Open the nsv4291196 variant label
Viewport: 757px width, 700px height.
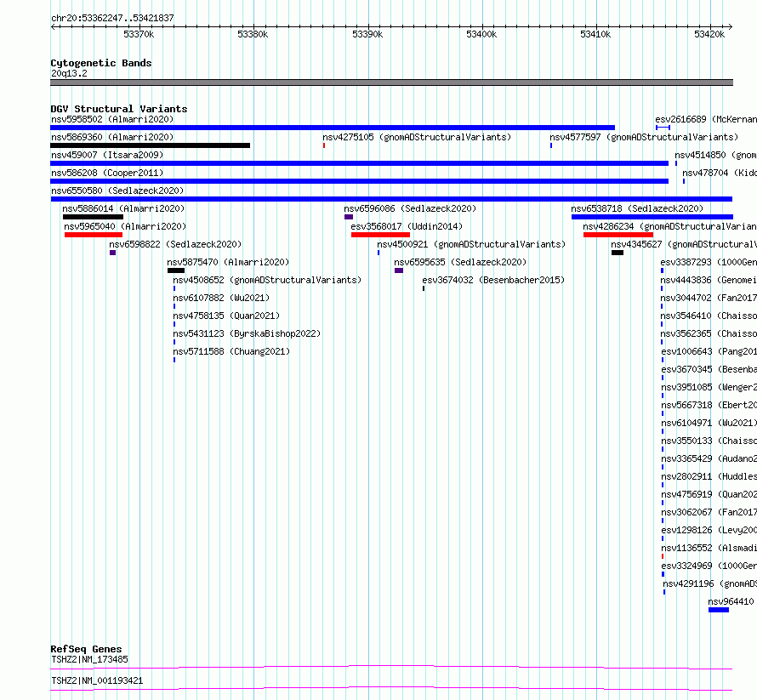pos(709,583)
